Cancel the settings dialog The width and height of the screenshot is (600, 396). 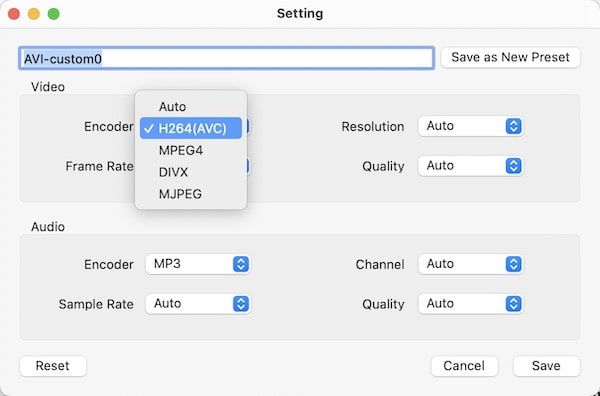[x=464, y=366]
